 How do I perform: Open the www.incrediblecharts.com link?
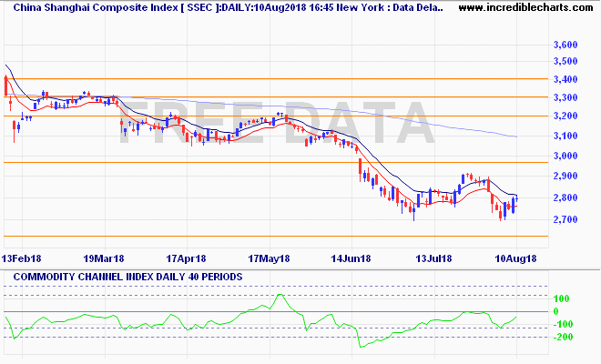point(526,7)
